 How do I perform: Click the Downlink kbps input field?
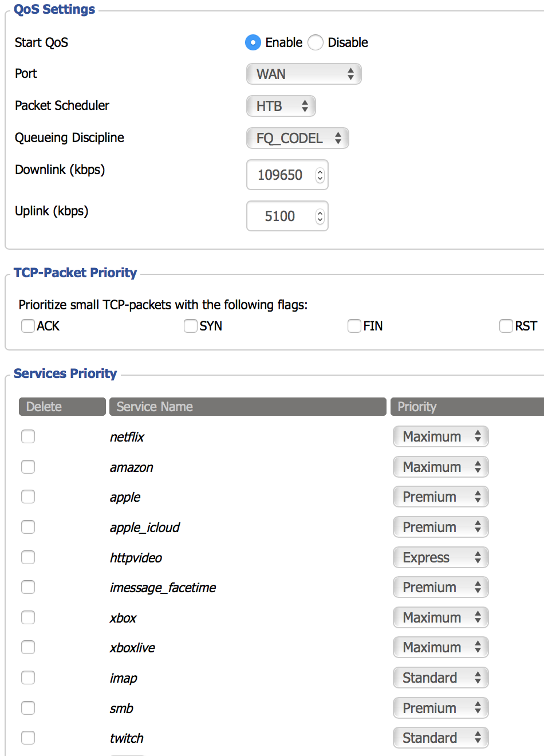(x=281, y=175)
